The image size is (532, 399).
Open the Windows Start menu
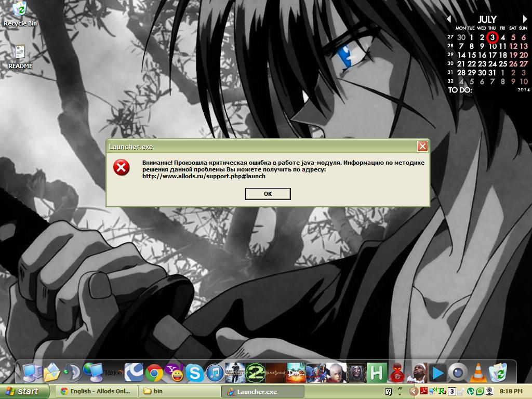25,391
